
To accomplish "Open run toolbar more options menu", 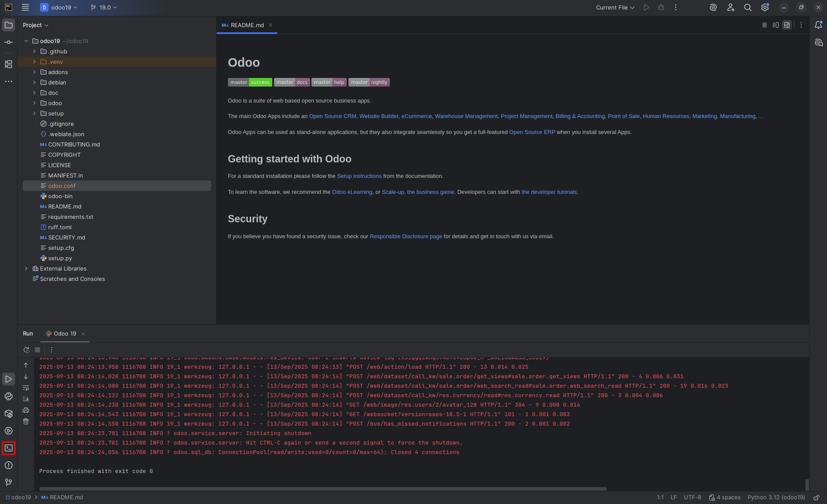I will [52, 350].
